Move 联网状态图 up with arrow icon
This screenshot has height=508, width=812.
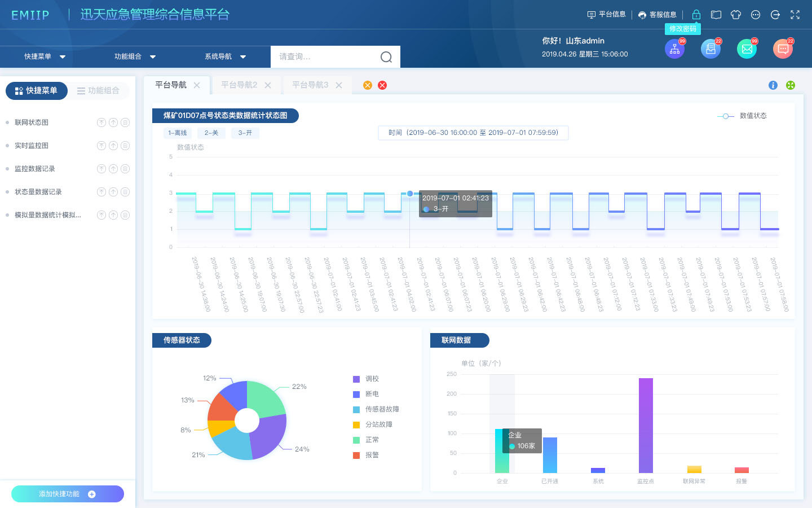113,122
